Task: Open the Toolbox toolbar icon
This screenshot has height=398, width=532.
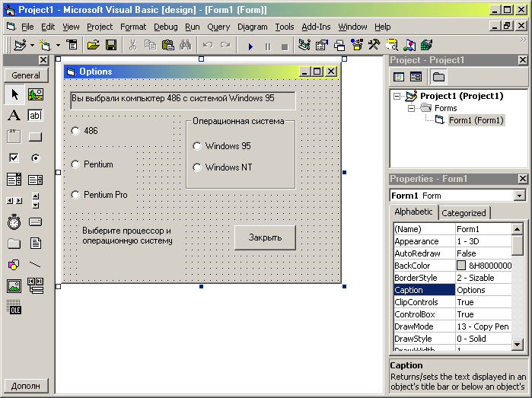Action: tap(374, 45)
